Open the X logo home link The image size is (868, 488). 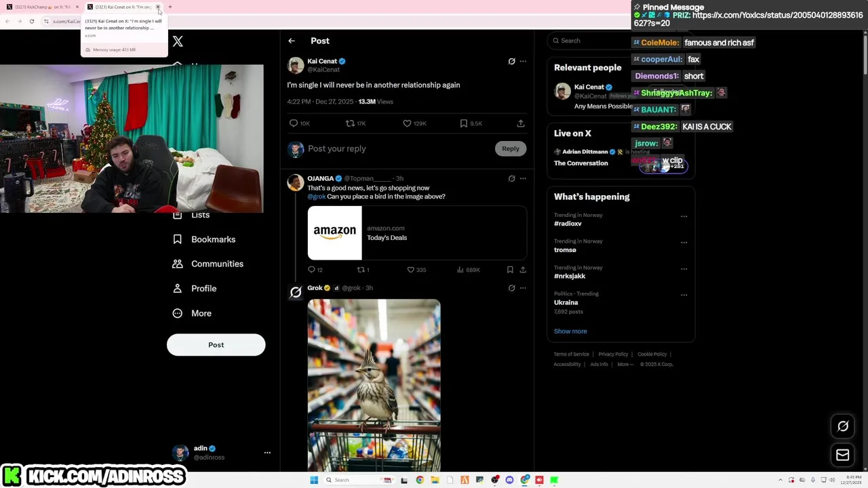(x=178, y=41)
